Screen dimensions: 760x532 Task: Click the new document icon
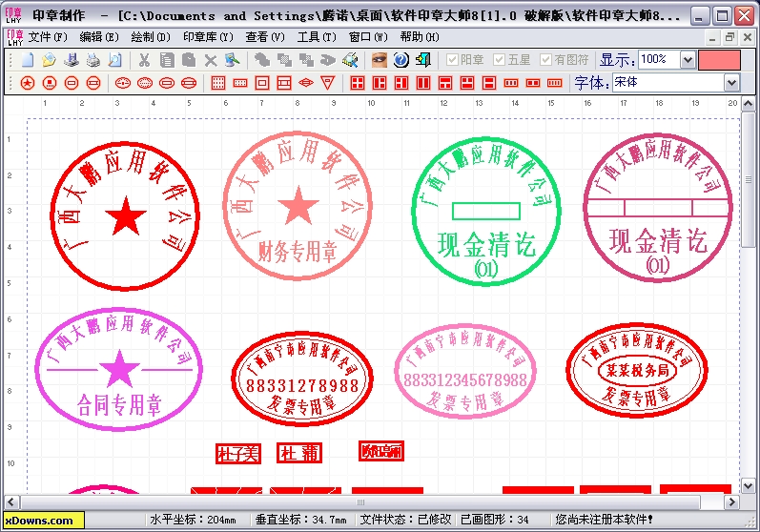pyautogui.click(x=28, y=60)
